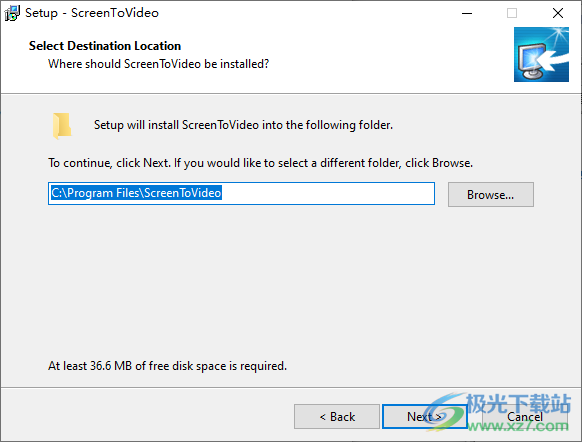This screenshot has height=442, width=582.
Task: Click the yellow folder icon
Action: coord(62,125)
